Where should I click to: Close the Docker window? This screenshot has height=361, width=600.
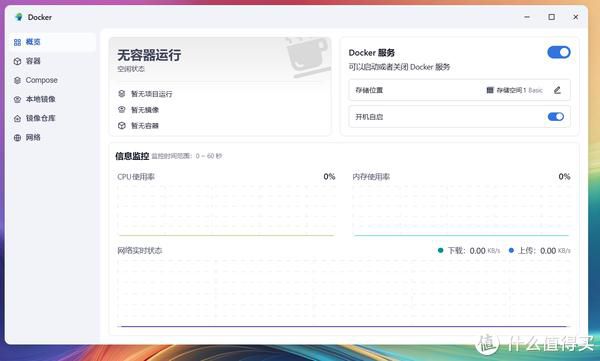click(x=576, y=17)
